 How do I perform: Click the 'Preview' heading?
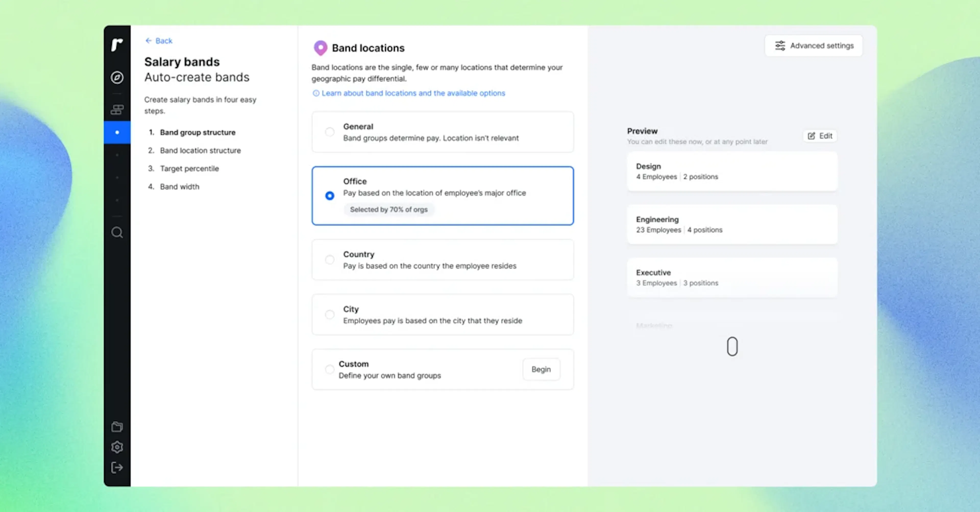pyautogui.click(x=642, y=131)
